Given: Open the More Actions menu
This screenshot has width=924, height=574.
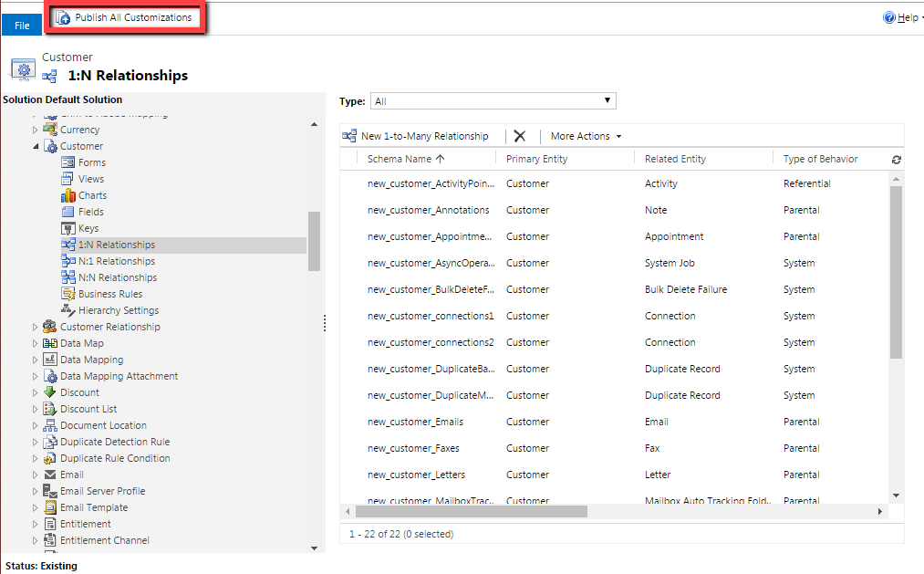Looking at the screenshot, I should (x=584, y=135).
